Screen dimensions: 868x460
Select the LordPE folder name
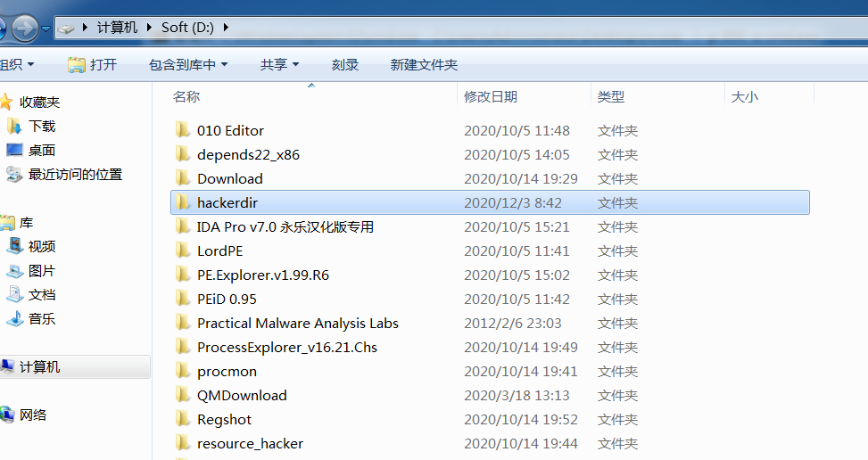pyautogui.click(x=219, y=251)
